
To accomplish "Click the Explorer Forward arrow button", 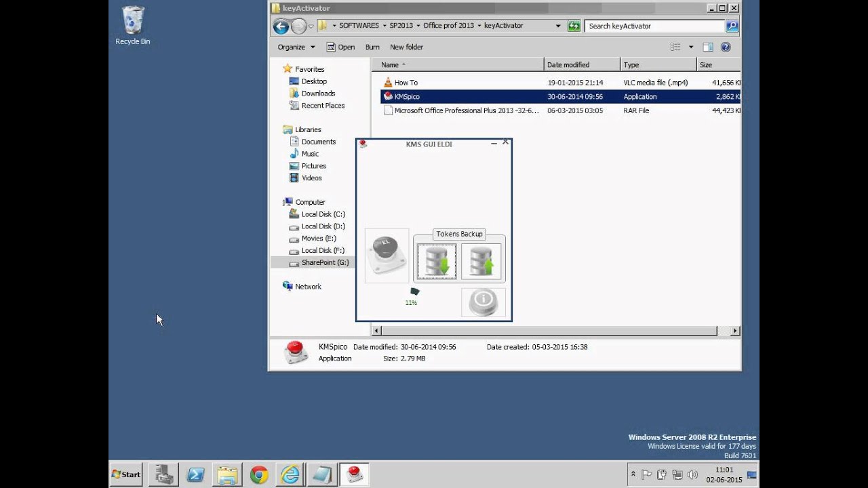I will click(x=299, y=26).
